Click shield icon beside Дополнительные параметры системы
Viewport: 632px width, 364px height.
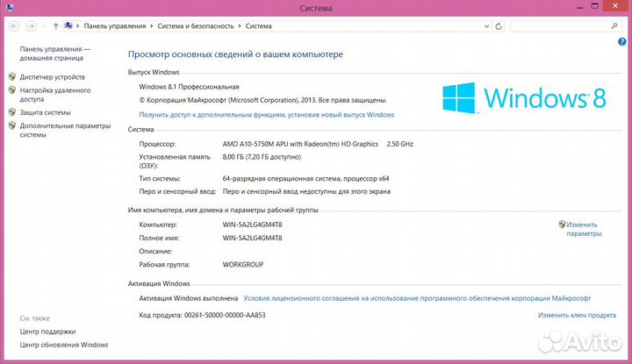tap(12, 125)
